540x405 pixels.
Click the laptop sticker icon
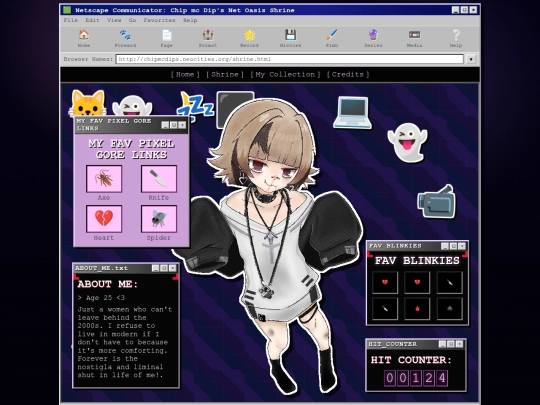[353, 113]
